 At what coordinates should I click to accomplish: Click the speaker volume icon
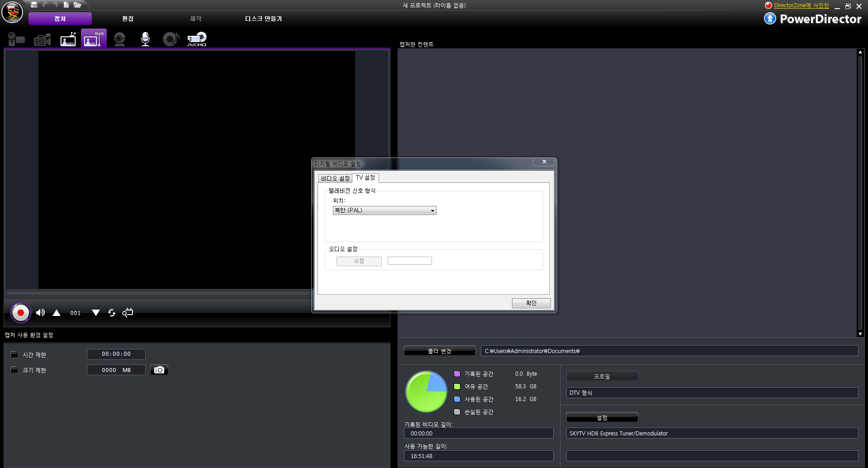pyautogui.click(x=40, y=313)
